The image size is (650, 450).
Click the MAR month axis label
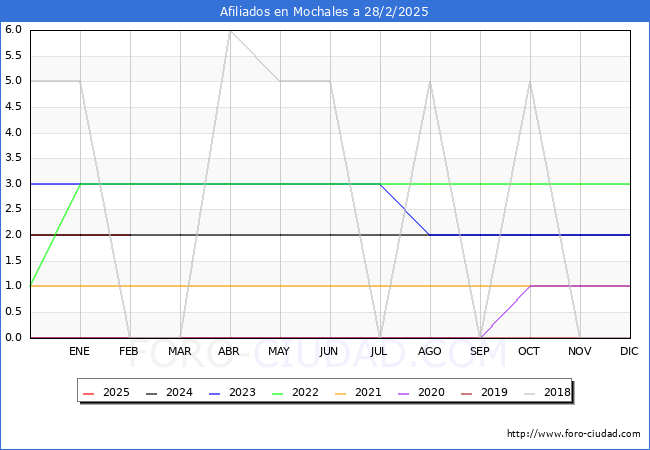(179, 351)
